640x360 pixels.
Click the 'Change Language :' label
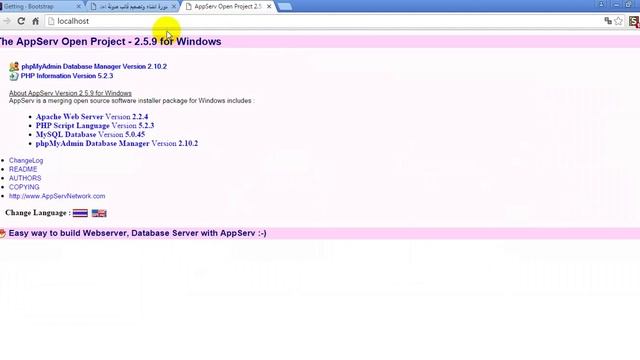38,213
